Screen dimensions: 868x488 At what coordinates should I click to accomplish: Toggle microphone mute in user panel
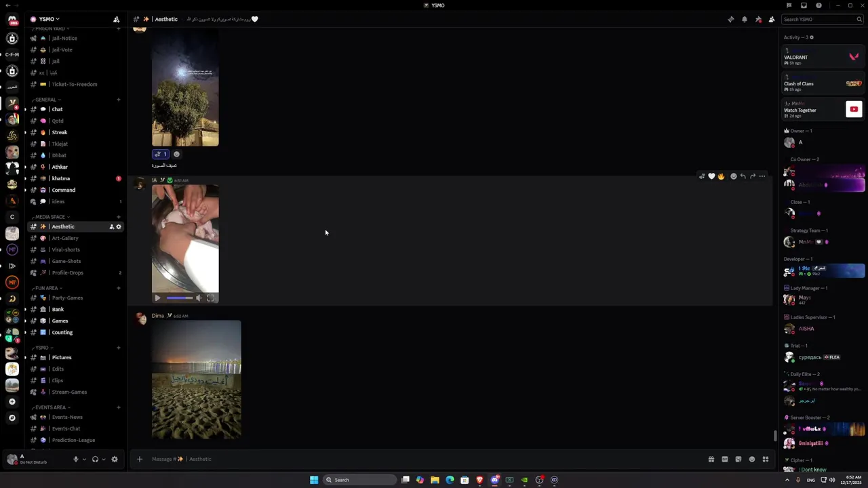[x=76, y=459]
